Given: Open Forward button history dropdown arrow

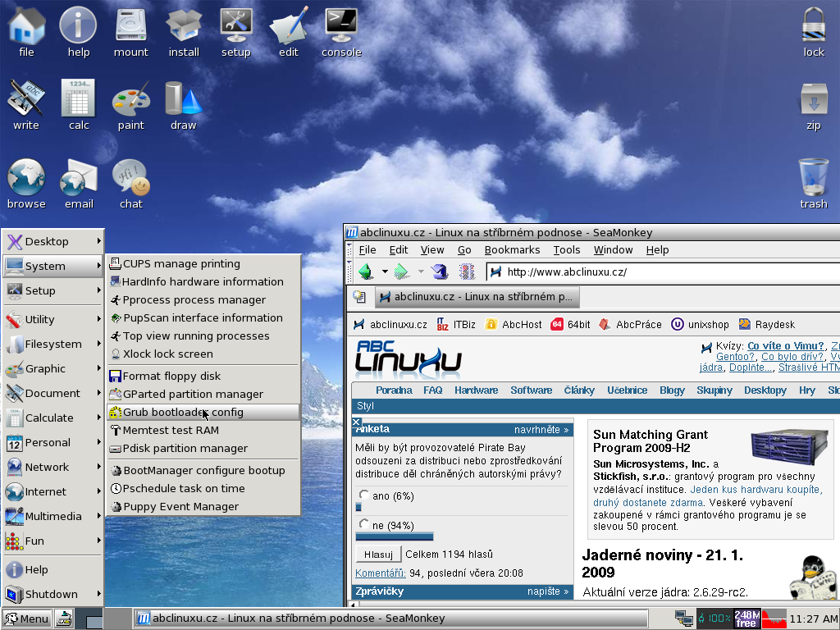Looking at the screenshot, I should point(421,272).
